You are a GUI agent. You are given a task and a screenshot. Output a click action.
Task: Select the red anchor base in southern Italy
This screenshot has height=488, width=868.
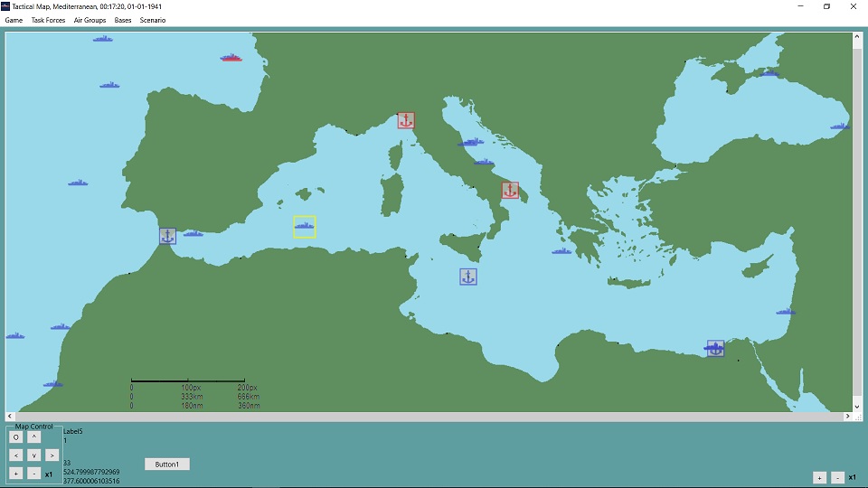(x=510, y=190)
